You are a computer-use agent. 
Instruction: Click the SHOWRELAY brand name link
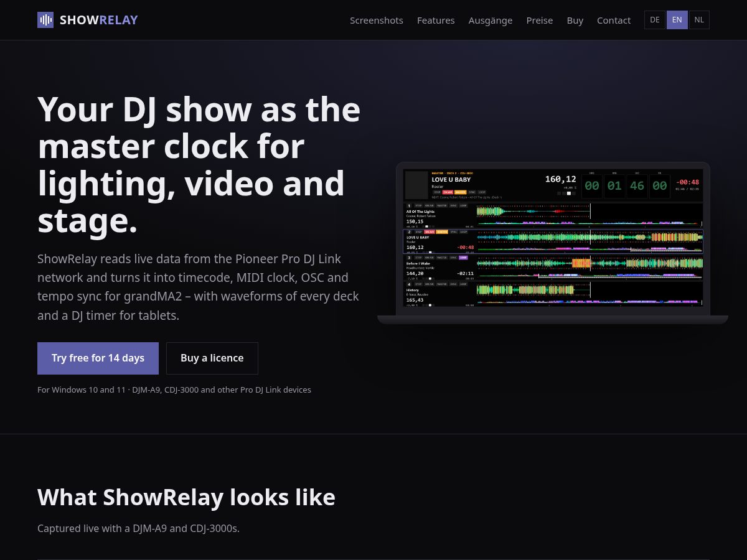click(99, 20)
